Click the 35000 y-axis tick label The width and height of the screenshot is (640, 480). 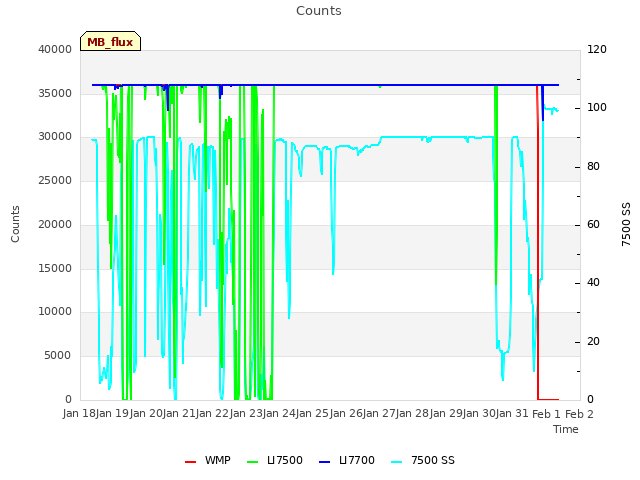click(55, 93)
